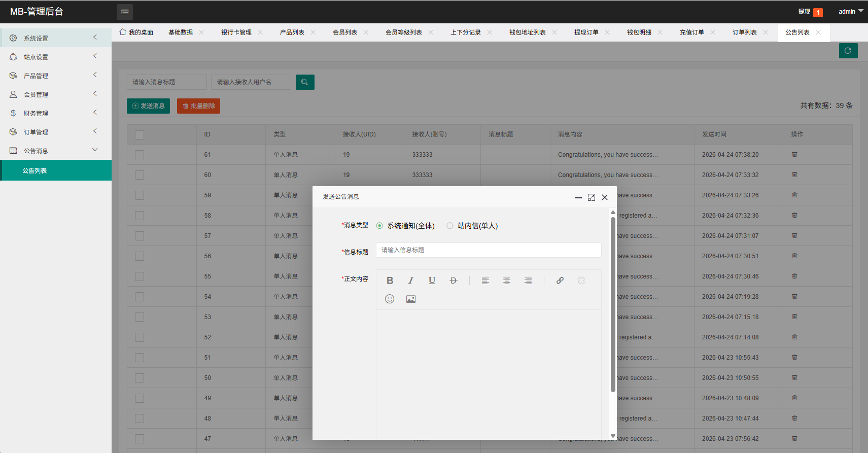The height and width of the screenshot is (453, 868).
Task: Check the checkbox for row ID 58
Action: tap(140, 216)
